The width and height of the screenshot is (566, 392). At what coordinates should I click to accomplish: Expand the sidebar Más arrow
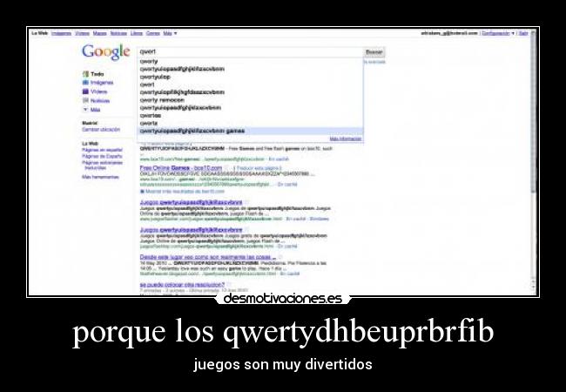pyautogui.click(x=85, y=110)
